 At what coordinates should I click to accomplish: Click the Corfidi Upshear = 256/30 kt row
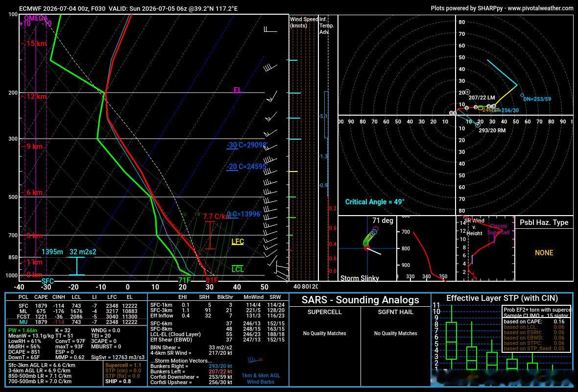click(192, 382)
